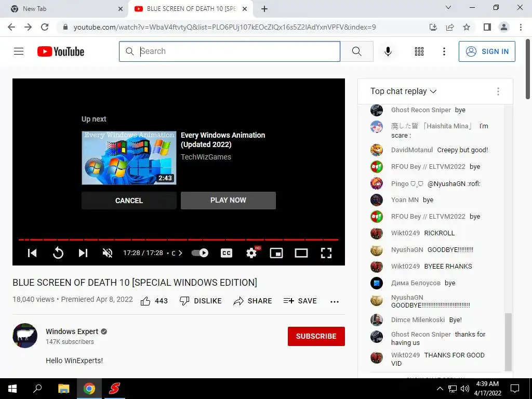
Task: Switch to the New Tab browser tab
Action: pyautogui.click(x=64, y=9)
